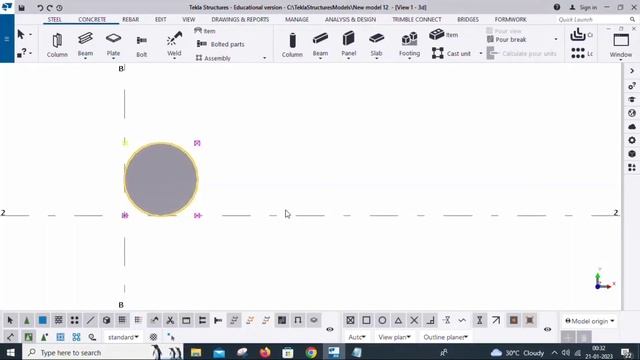
Task: Open the standard selection filter dropdown
Action: click(123, 337)
